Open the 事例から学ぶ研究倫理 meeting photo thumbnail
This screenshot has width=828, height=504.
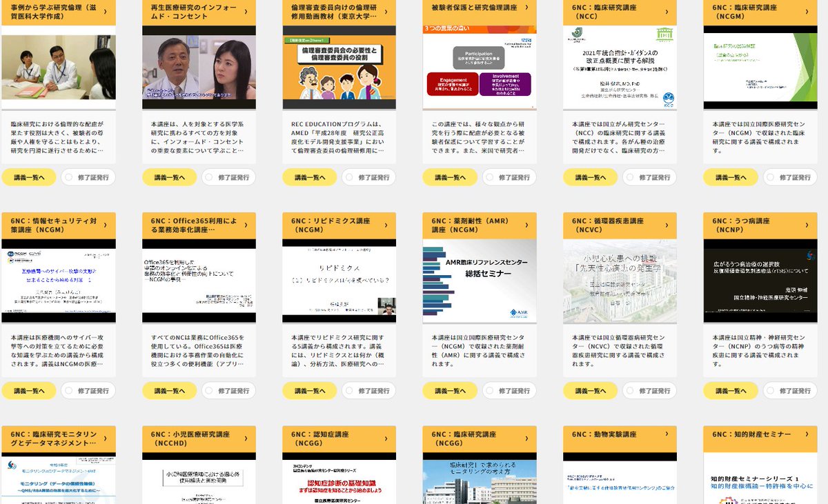point(59,68)
